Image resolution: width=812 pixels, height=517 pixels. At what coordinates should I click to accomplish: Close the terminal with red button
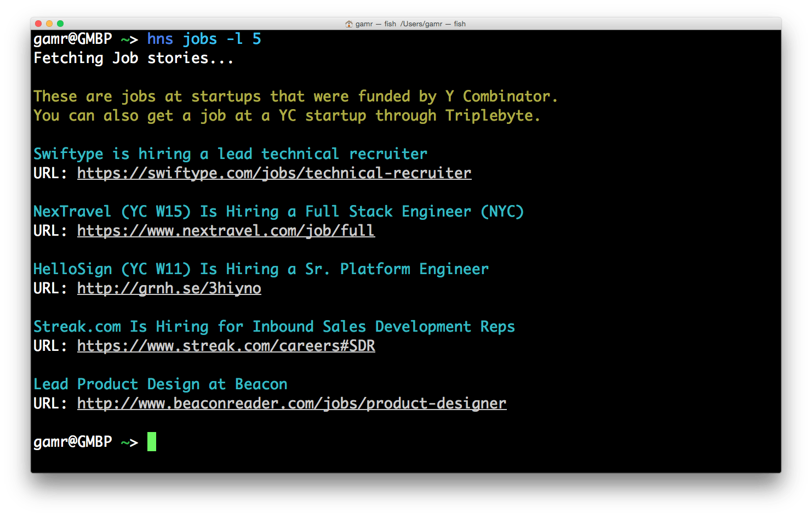pyautogui.click(x=38, y=24)
